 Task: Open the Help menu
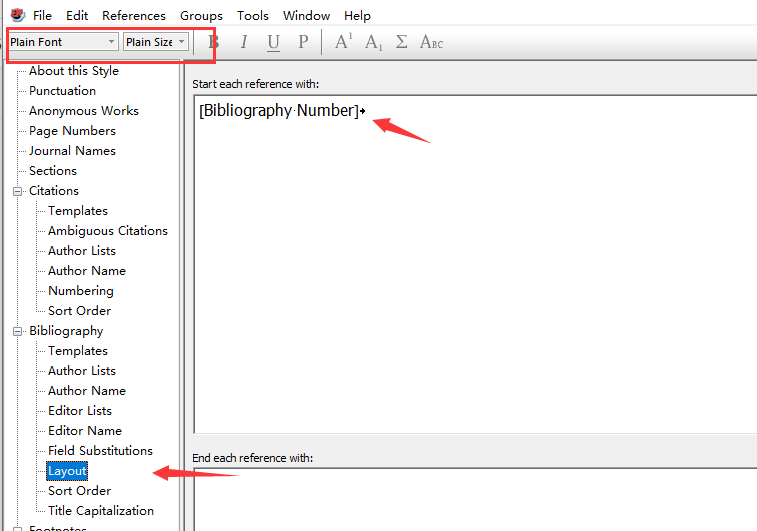[x=357, y=15]
